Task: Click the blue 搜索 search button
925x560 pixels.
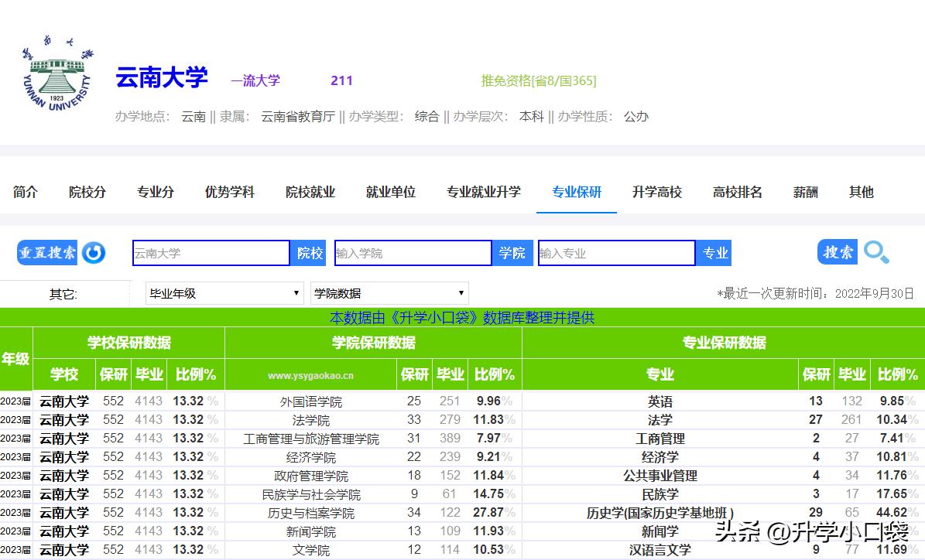Action: click(836, 252)
